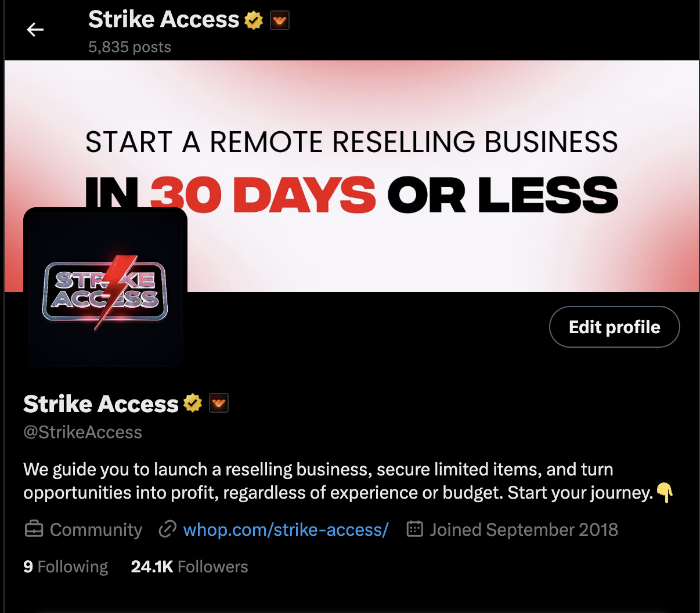The image size is (700, 613).
Task: Open the remote reselling banner image
Action: (x=351, y=176)
